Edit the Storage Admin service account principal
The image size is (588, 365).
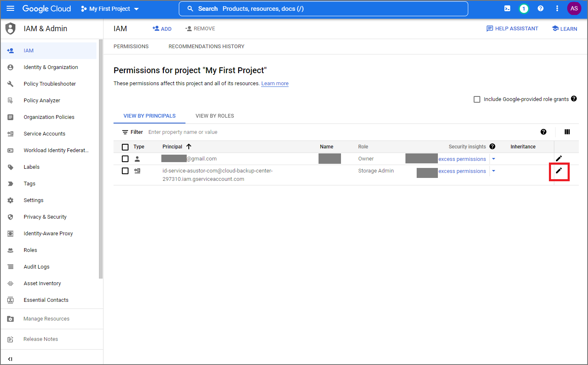559,170
